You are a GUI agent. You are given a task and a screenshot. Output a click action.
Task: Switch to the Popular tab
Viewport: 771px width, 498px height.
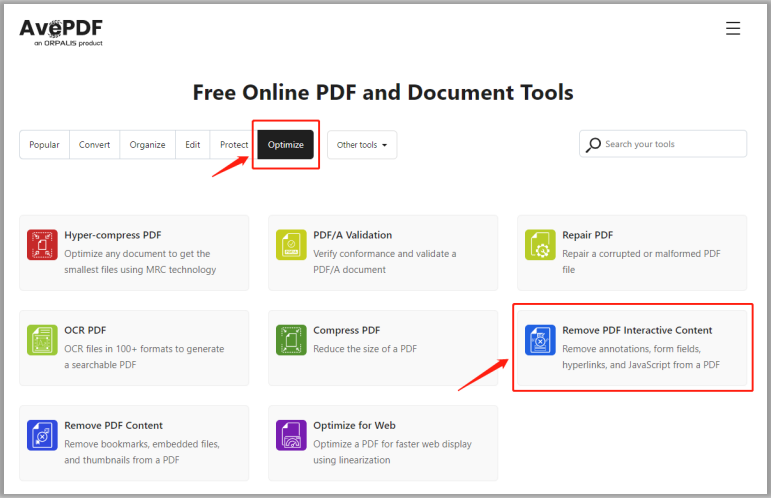pyautogui.click(x=44, y=145)
